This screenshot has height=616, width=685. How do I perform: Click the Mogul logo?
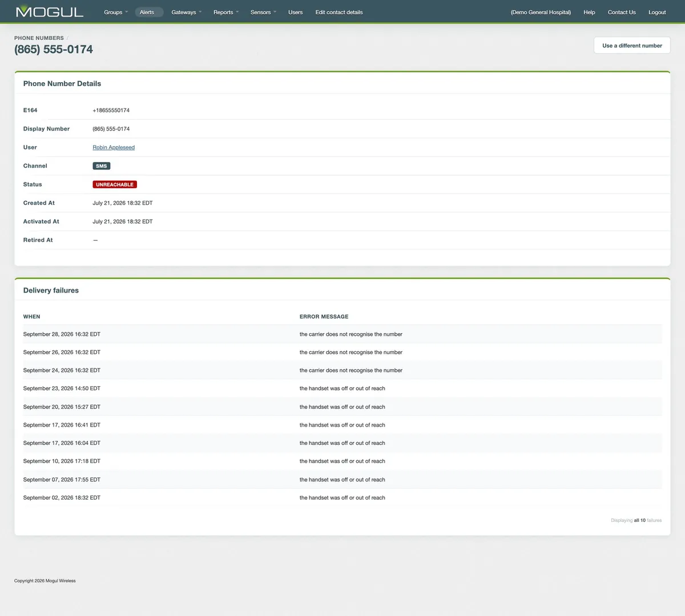point(50,11)
